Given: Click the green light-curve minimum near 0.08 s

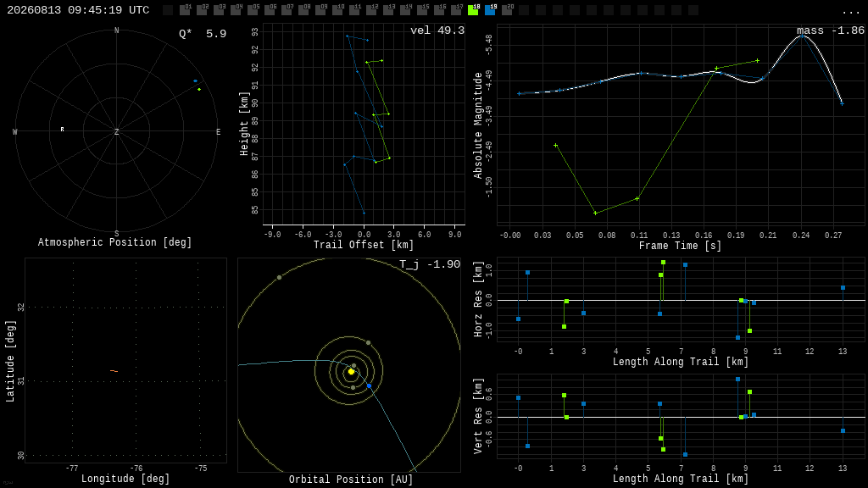Looking at the screenshot, I should tap(595, 213).
